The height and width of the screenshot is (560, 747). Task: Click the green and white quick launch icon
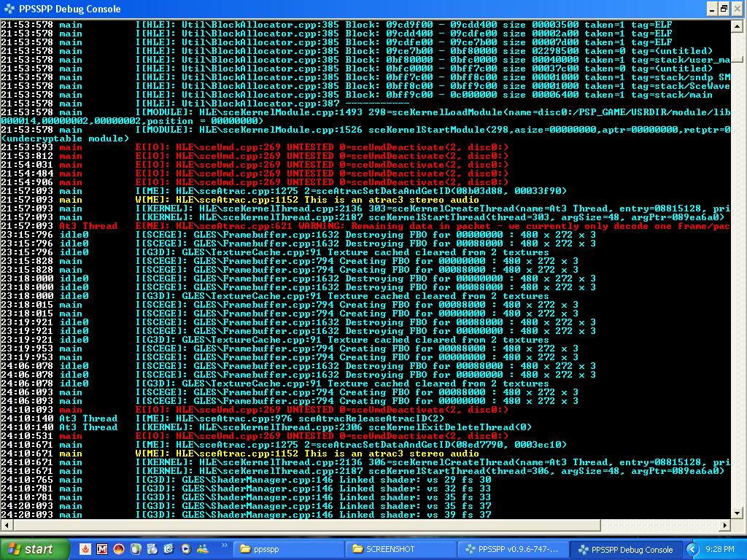(x=136, y=549)
